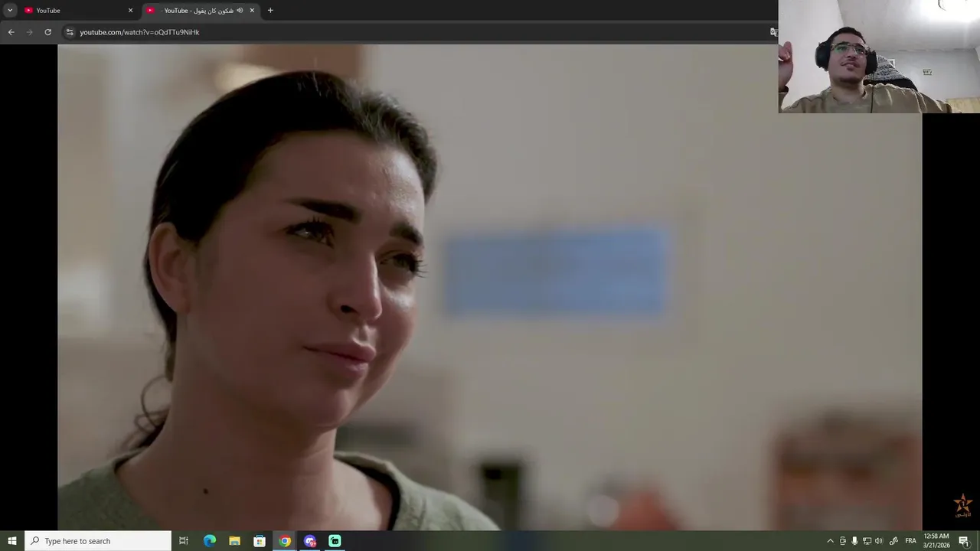
Task: Open the tab search dropdown arrow
Action: pyautogui.click(x=10, y=10)
